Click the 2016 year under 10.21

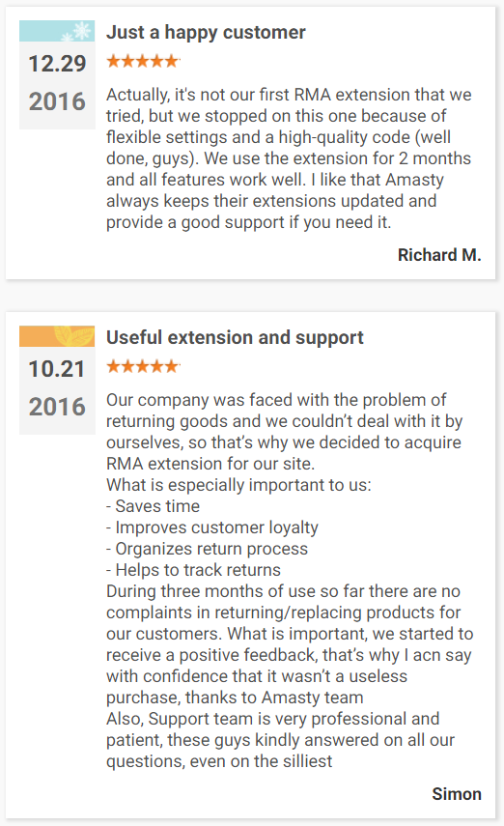click(57, 407)
